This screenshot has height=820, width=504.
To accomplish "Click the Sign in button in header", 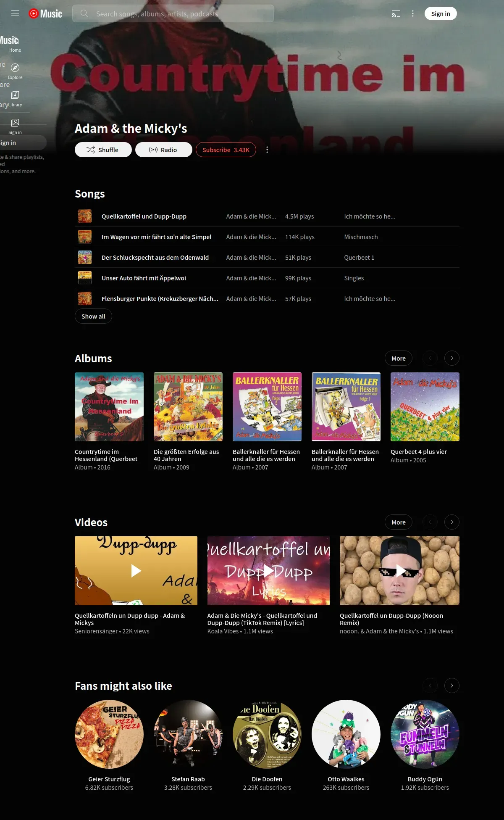I will [x=441, y=13].
